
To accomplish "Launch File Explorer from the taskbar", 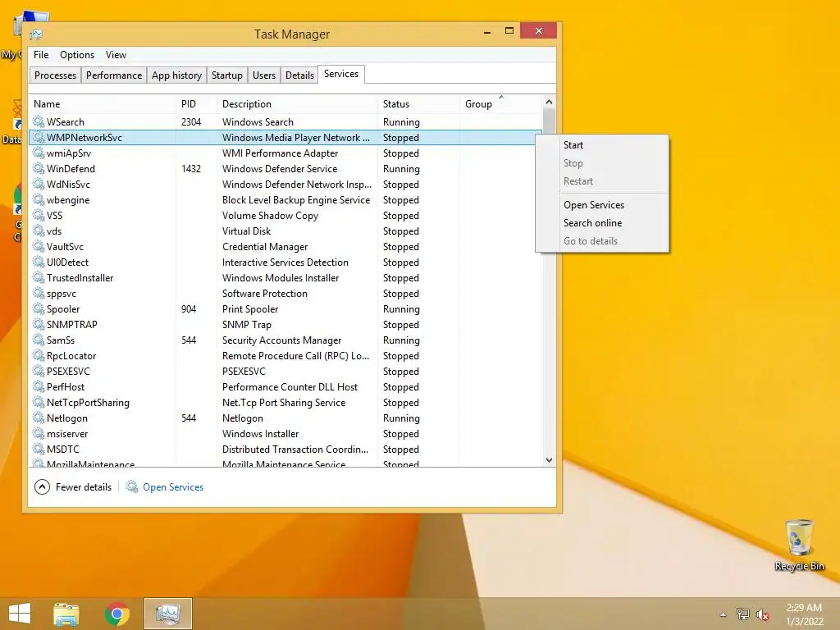I will 66,614.
